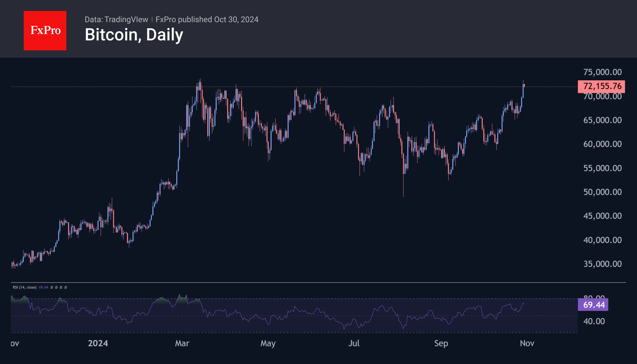The width and height of the screenshot is (637, 364).
Task: Click the FxPro published Oct 30, 2024 text
Action: pos(207,19)
